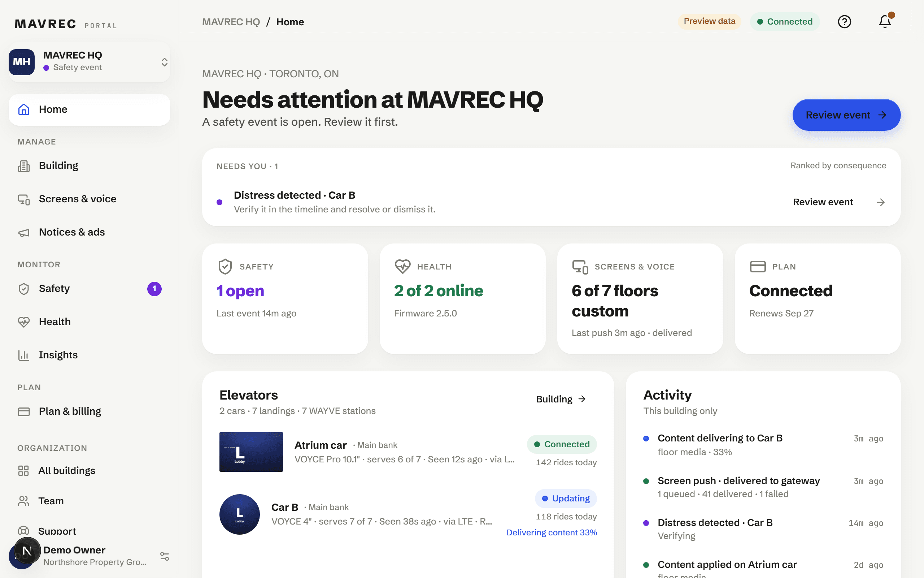Open the Plan Connected card

pos(818,298)
